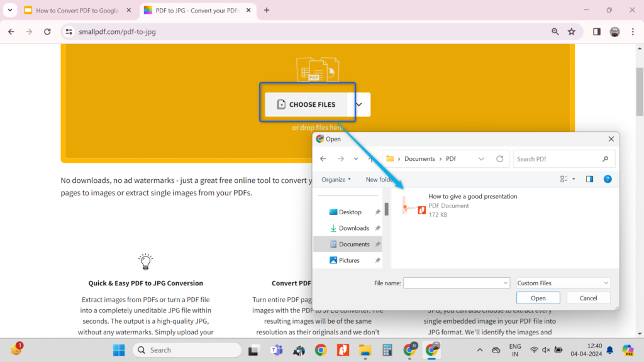Viewport: 644px width, 362px height.
Task: Click the preview pane icon in Open dialog toolbar
Action: click(x=589, y=178)
